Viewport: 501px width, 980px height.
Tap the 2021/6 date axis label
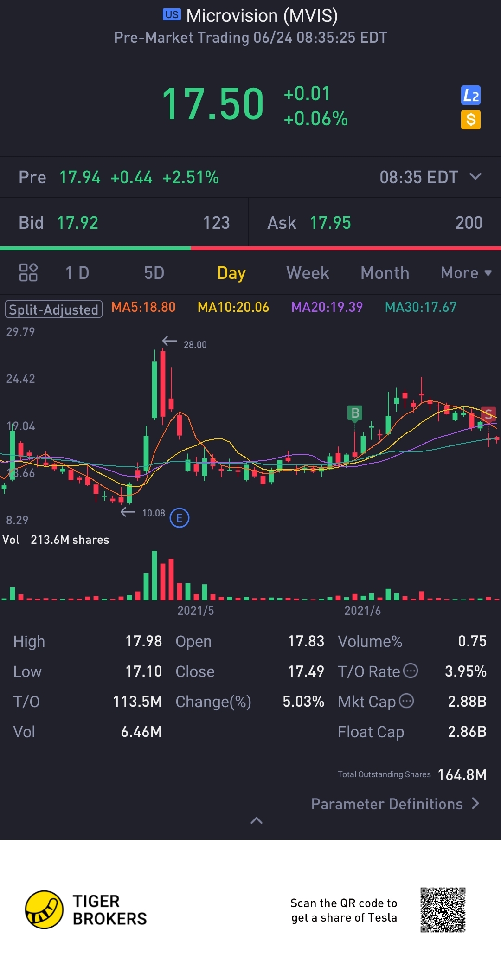pos(362,611)
